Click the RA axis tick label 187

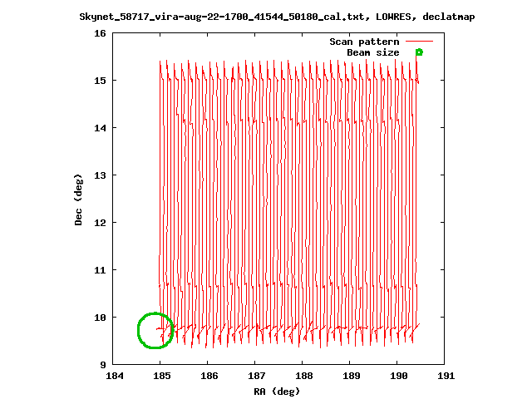coord(257,376)
